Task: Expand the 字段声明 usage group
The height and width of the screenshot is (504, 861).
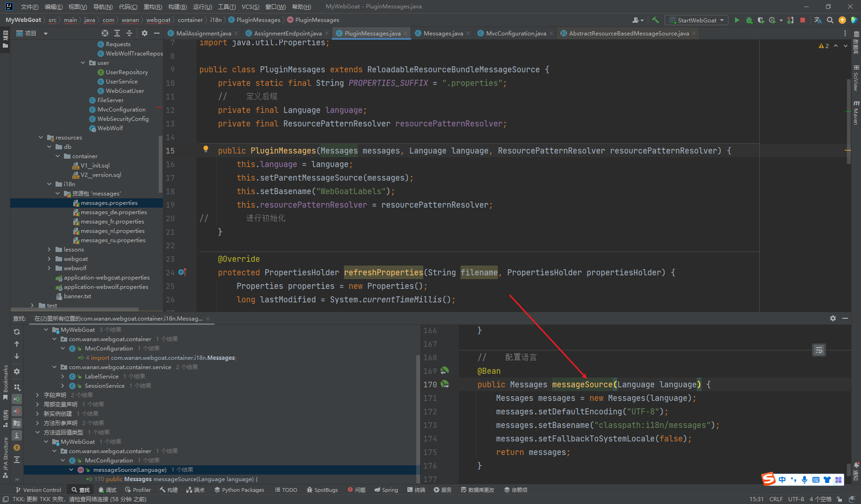Action: [37, 395]
